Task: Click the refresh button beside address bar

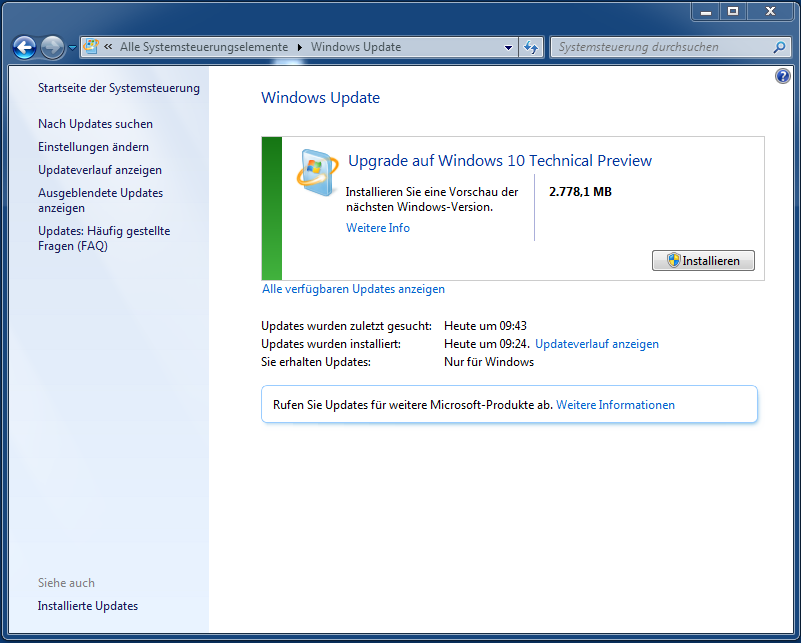Action: (x=531, y=47)
